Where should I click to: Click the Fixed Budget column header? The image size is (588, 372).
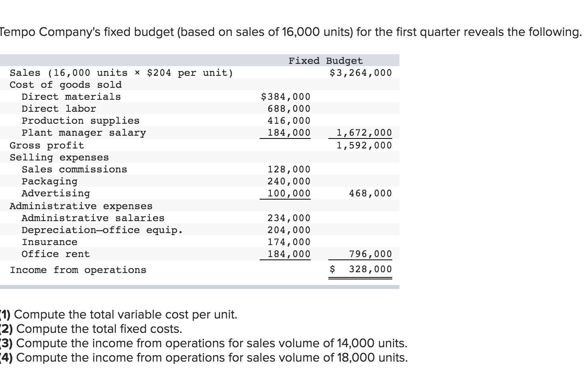326,61
